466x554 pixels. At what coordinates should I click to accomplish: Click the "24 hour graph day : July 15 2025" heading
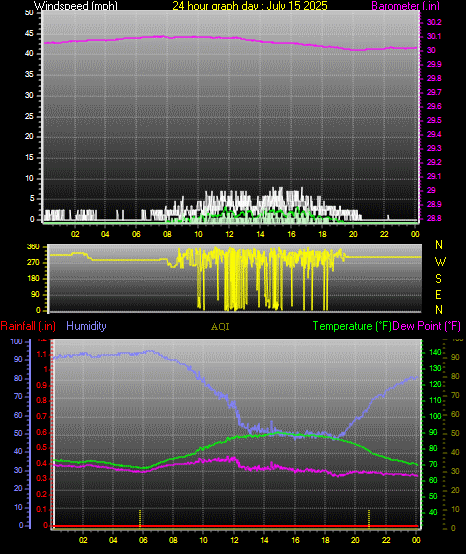[250, 6]
